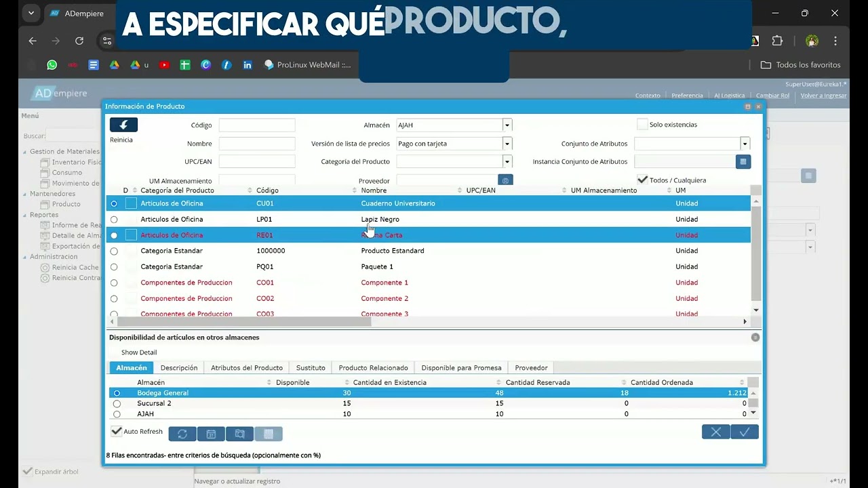
Task: Click the refresh icon in bottom toolbar
Action: coord(182,434)
